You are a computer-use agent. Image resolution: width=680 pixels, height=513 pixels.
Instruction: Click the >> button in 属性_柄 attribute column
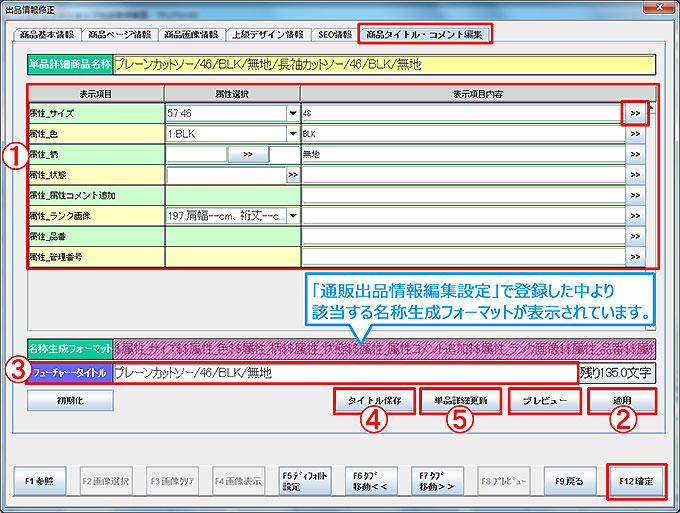point(248,154)
